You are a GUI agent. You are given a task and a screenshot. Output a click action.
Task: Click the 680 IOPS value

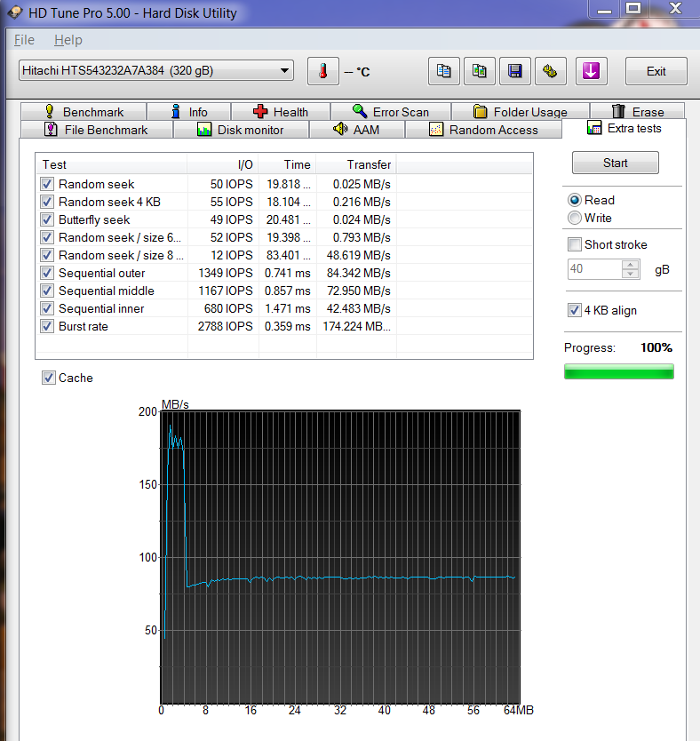coord(228,308)
